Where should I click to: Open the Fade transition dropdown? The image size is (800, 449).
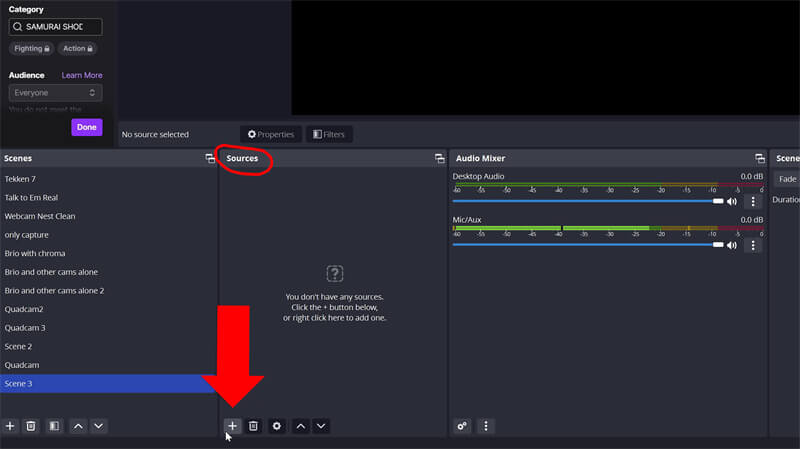(x=787, y=179)
